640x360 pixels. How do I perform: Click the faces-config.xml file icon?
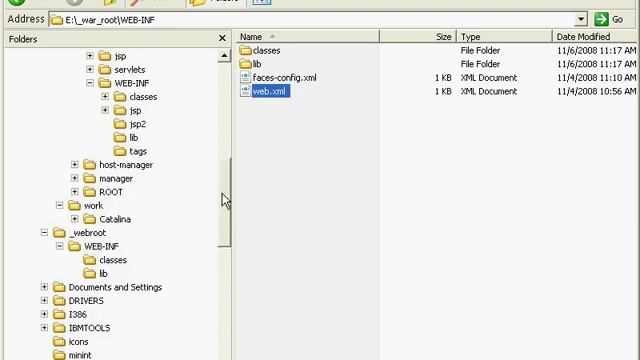tap(245, 78)
